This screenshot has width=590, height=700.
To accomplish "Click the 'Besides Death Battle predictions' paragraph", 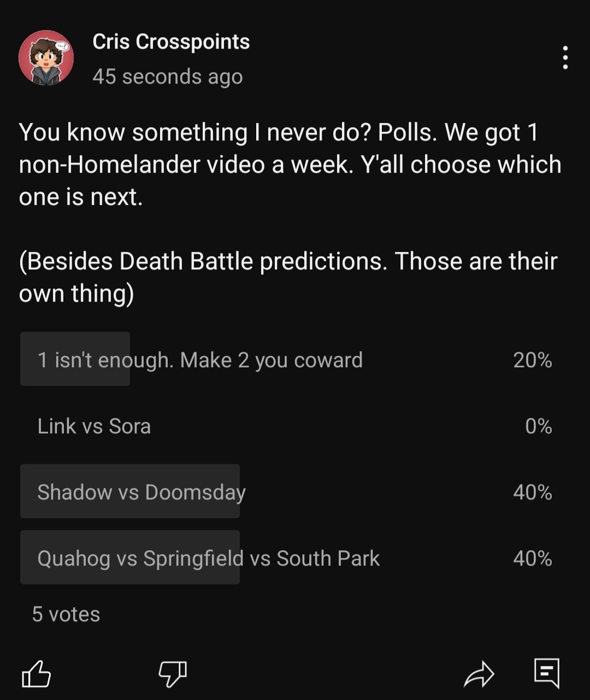I will coord(288,277).
